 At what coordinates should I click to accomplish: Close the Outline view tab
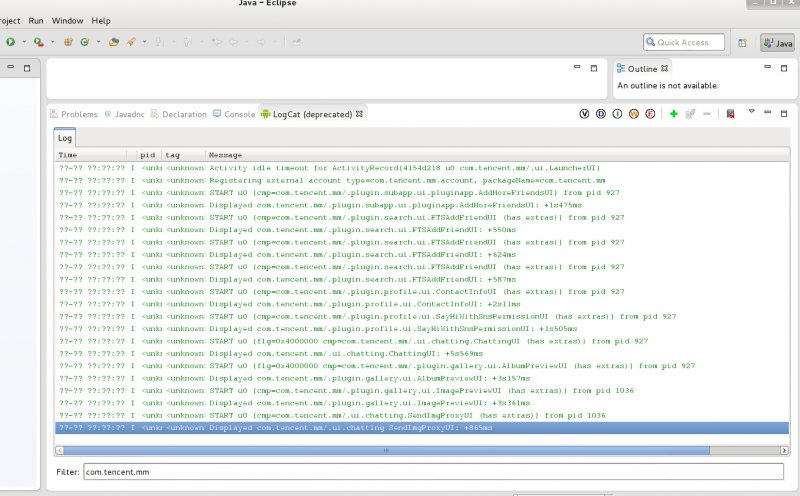point(664,68)
